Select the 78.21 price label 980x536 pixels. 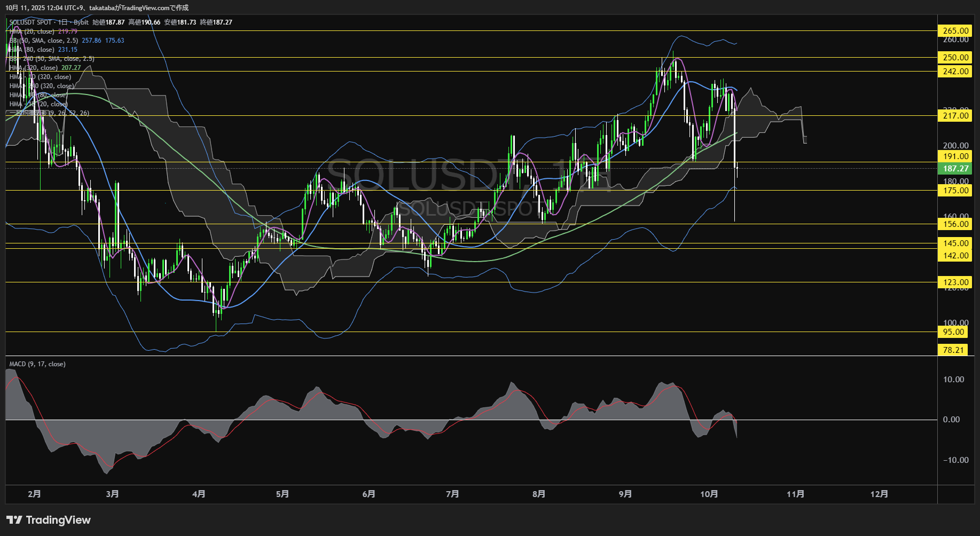click(x=953, y=350)
